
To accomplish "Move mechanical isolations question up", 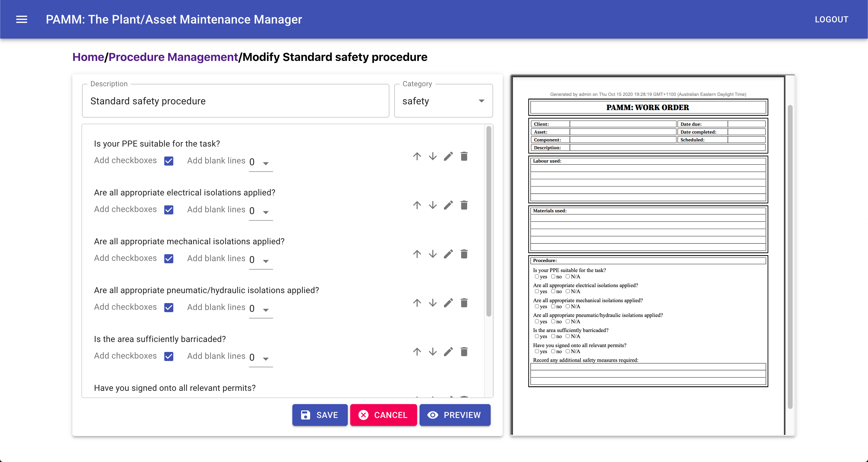I will click(417, 254).
